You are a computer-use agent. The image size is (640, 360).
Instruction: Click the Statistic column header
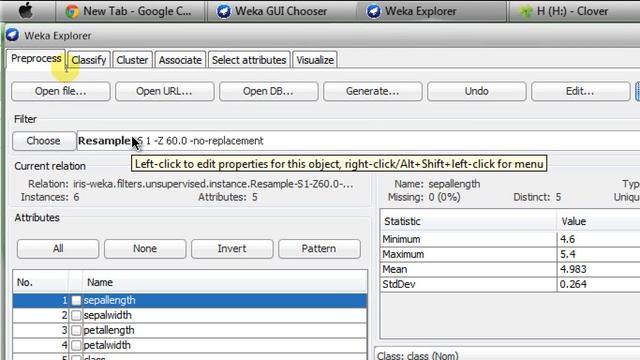(469, 222)
